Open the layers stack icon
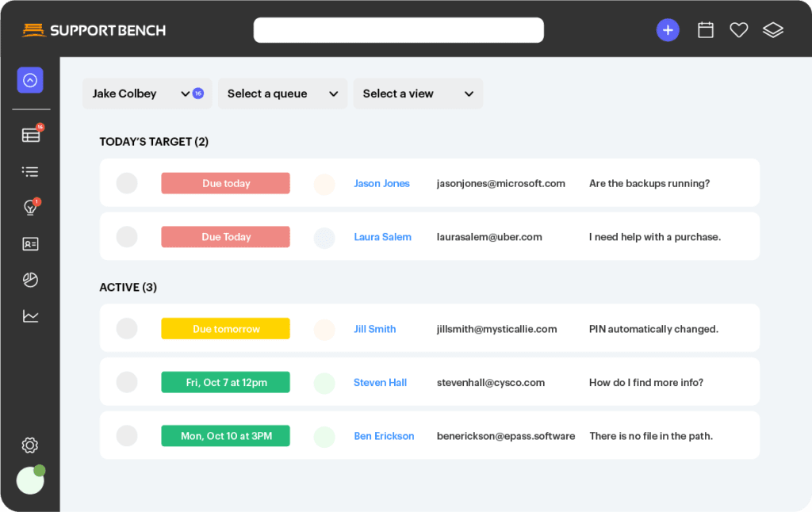This screenshot has height=512, width=812. coord(772,30)
